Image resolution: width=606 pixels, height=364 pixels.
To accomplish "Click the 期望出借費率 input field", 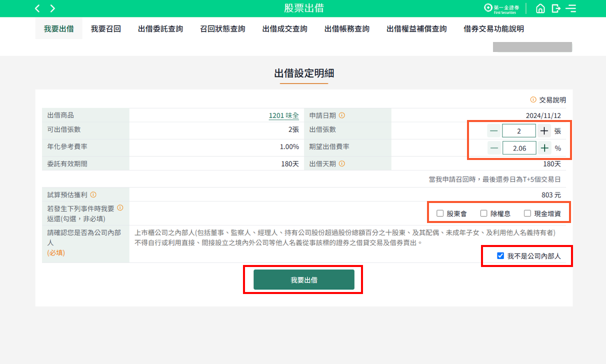I will (x=519, y=148).
